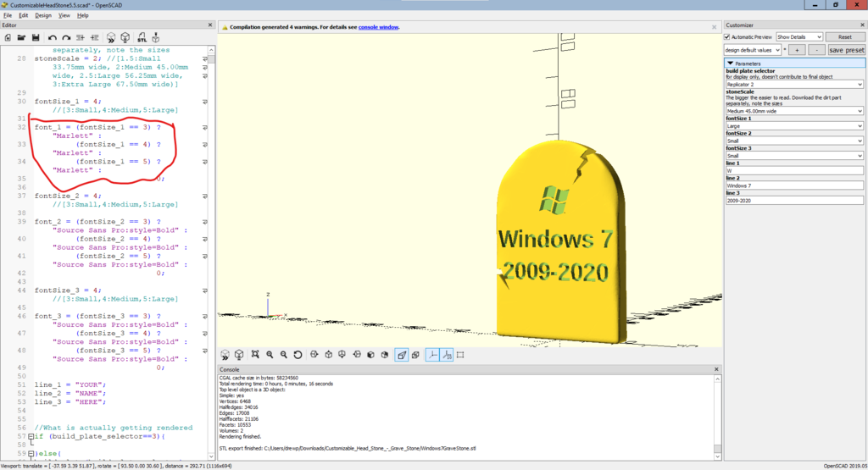Collapse the Parameters section
868x470 pixels.
[730, 64]
